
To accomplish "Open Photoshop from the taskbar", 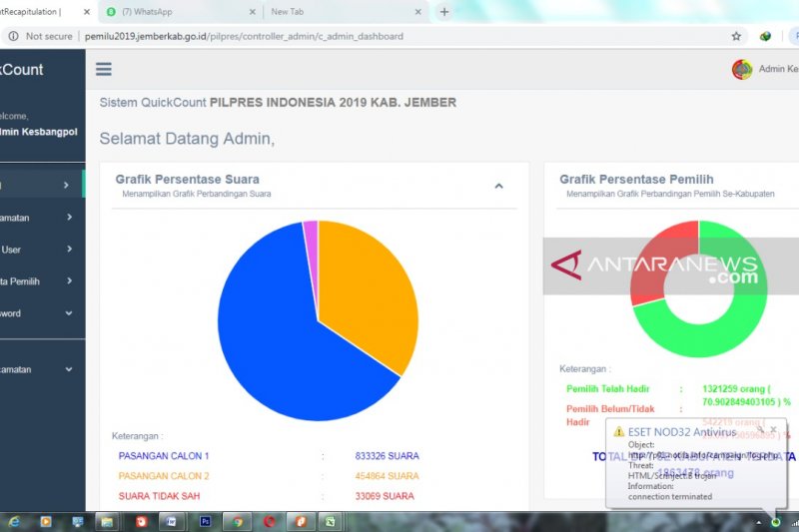I will point(206,521).
